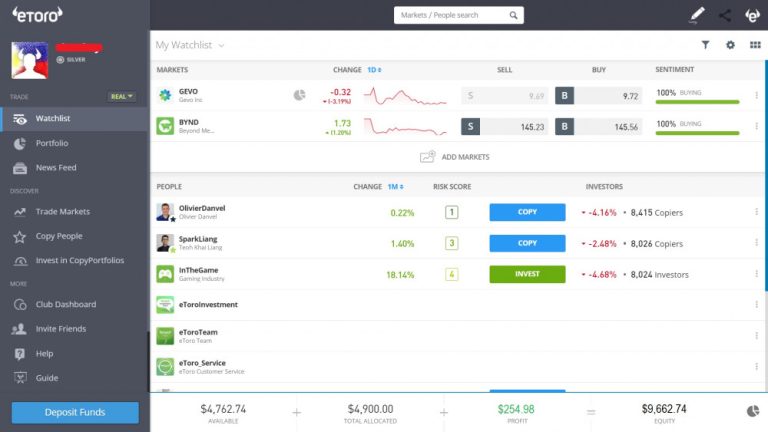Open eToro_Service row three-dot menu

coord(756,366)
